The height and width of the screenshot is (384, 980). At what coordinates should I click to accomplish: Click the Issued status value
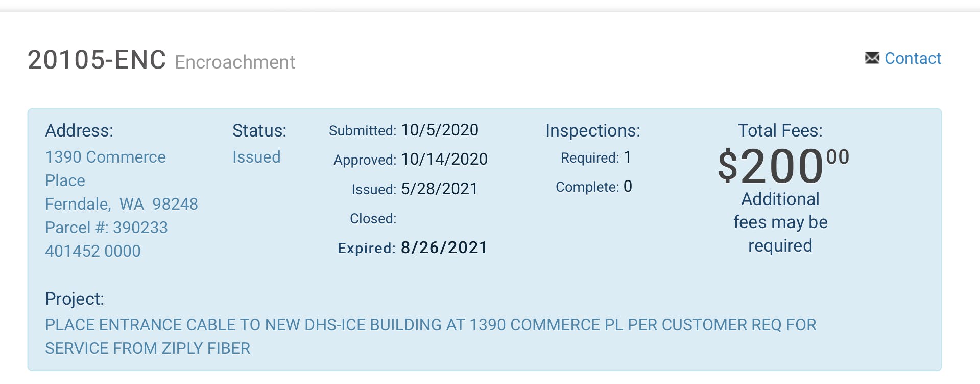coord(256,157)
